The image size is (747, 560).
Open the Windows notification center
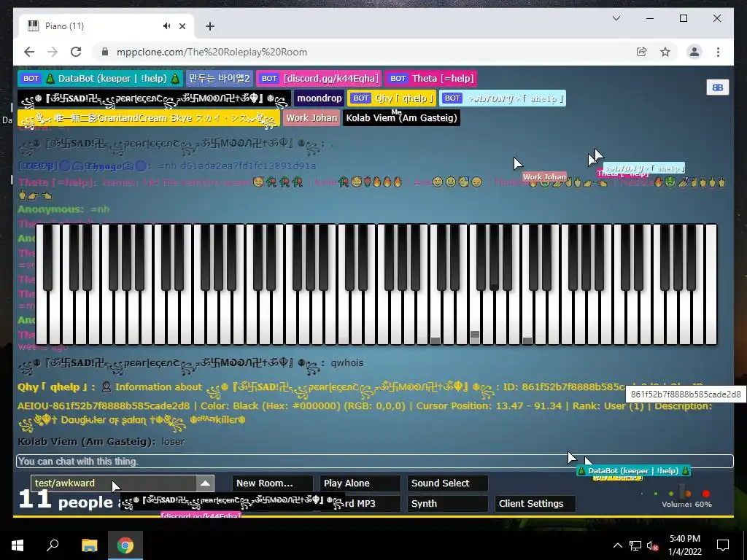pyautogui.click(x=723, y=545)
